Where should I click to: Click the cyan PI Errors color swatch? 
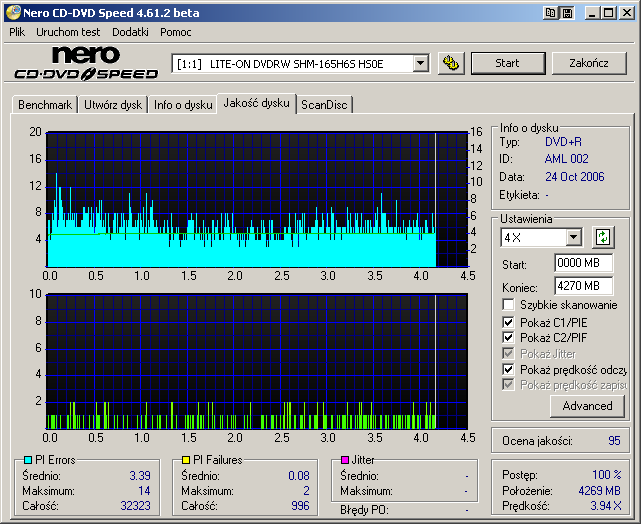pos(28,460)
